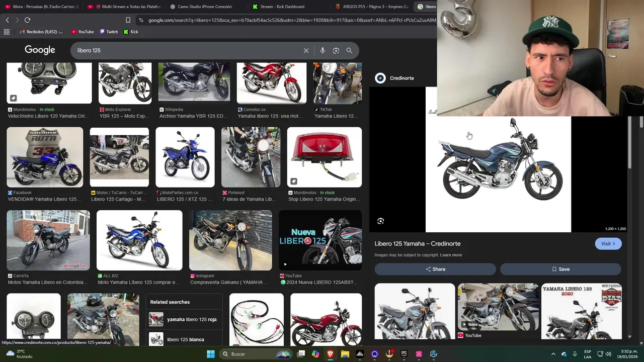Viewport: 644px width, 362px height.
Task: Open Brave browser taskbar icon
Action: (330, 354)
